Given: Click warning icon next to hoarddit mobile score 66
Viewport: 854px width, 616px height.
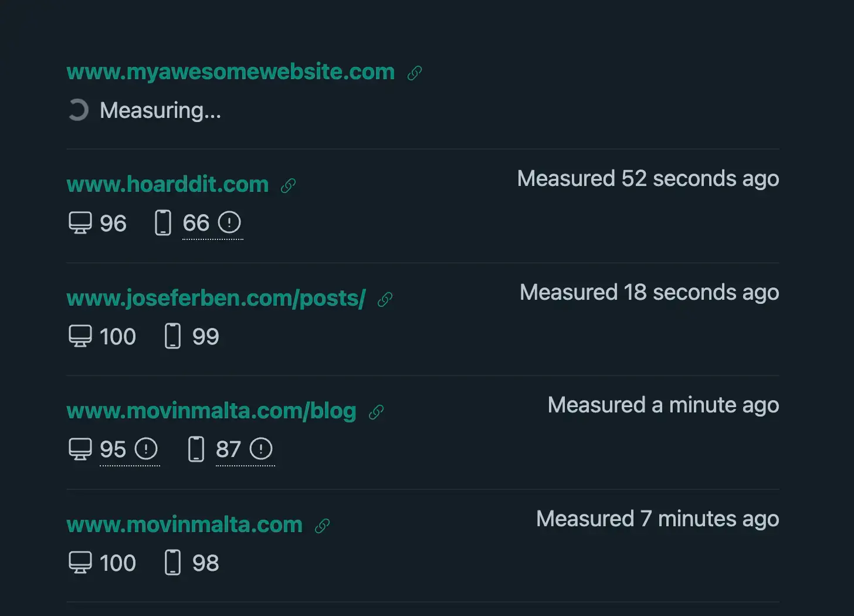Looking at the screenshot, I should tap(229, 222).
